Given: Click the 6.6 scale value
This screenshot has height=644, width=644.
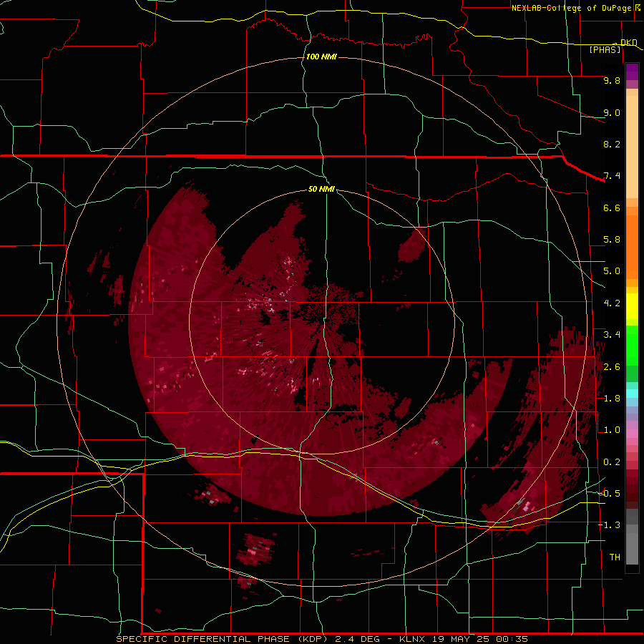Looking at the screenshot, I should click(x=612, y=208).
